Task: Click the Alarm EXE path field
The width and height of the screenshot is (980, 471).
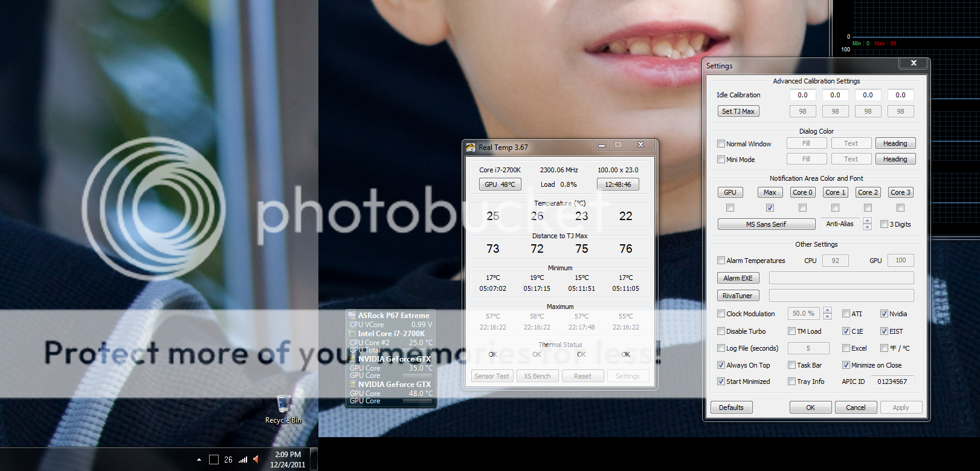Action: 842,278
